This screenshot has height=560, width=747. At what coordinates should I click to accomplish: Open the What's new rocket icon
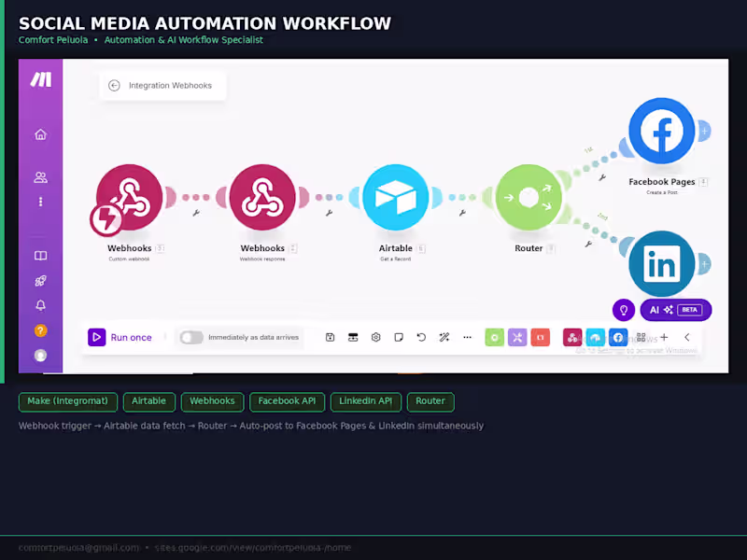click(x=40, y=281)
